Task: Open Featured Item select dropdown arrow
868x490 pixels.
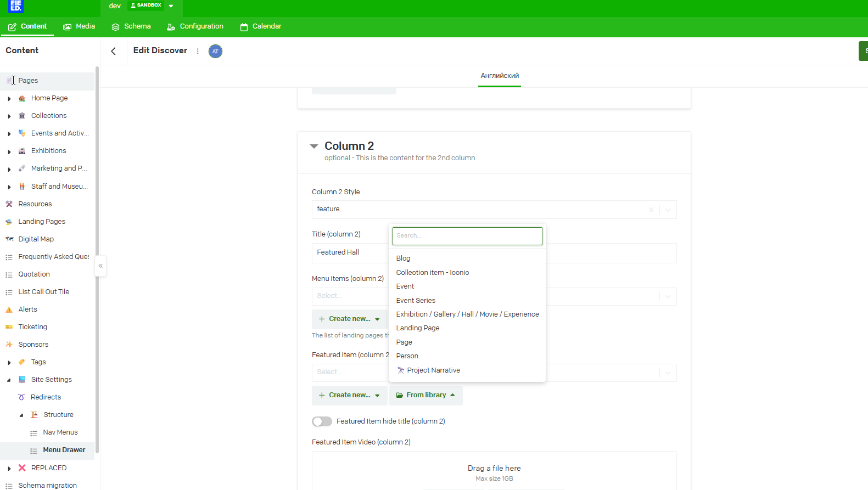Action: click(668, 373)
